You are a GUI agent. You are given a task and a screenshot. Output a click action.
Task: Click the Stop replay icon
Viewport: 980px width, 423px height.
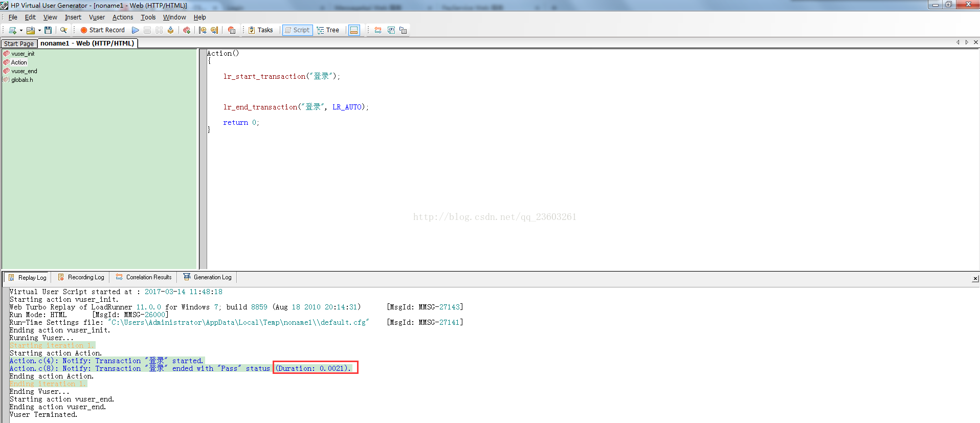[147, 30]
